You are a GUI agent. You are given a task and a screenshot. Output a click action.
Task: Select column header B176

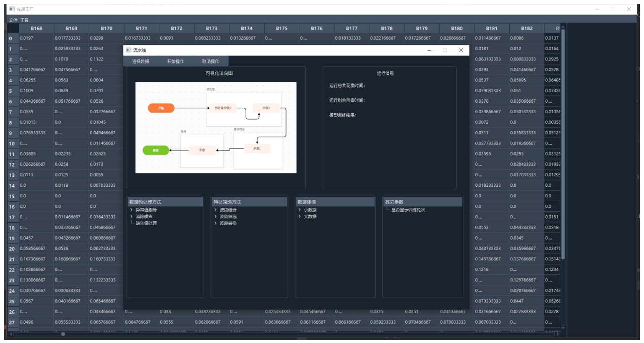(317, 28)
